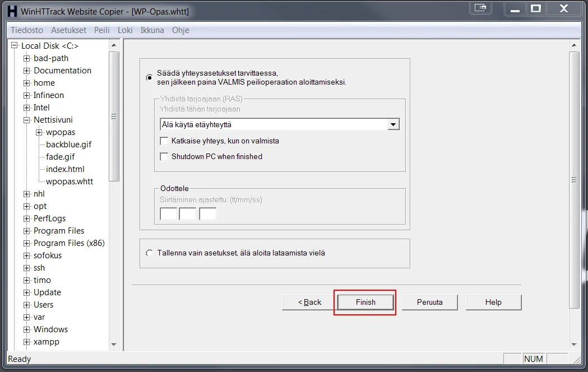Enable 'Katkaise yhteys, kun on valmista' checkbox
Screen dimensions: 588x372
click(164, 141)
